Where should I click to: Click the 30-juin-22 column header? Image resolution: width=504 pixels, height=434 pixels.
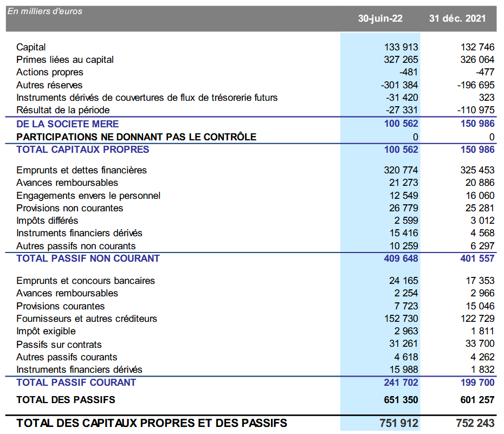(380, 18)
